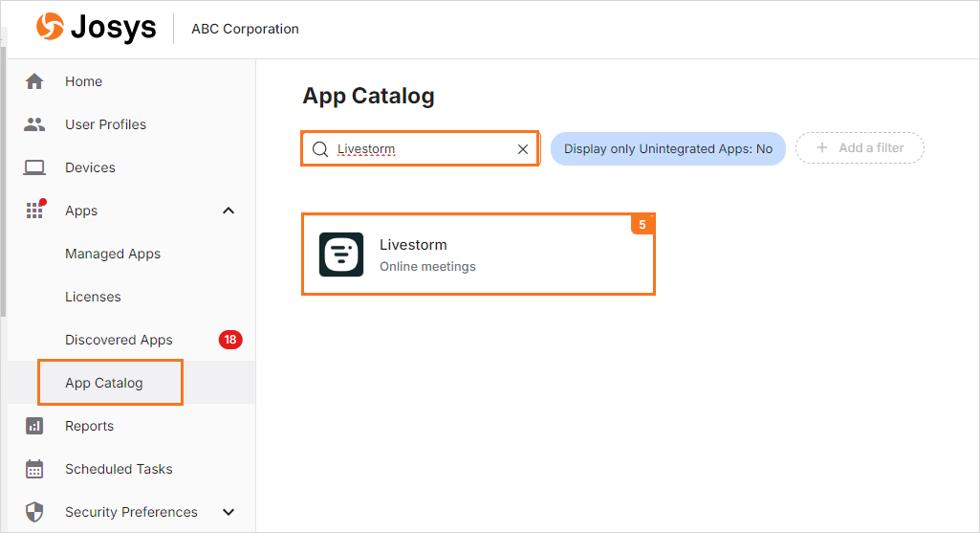Open User Profiles page
The image size is (980, 533).
[105, 124]
